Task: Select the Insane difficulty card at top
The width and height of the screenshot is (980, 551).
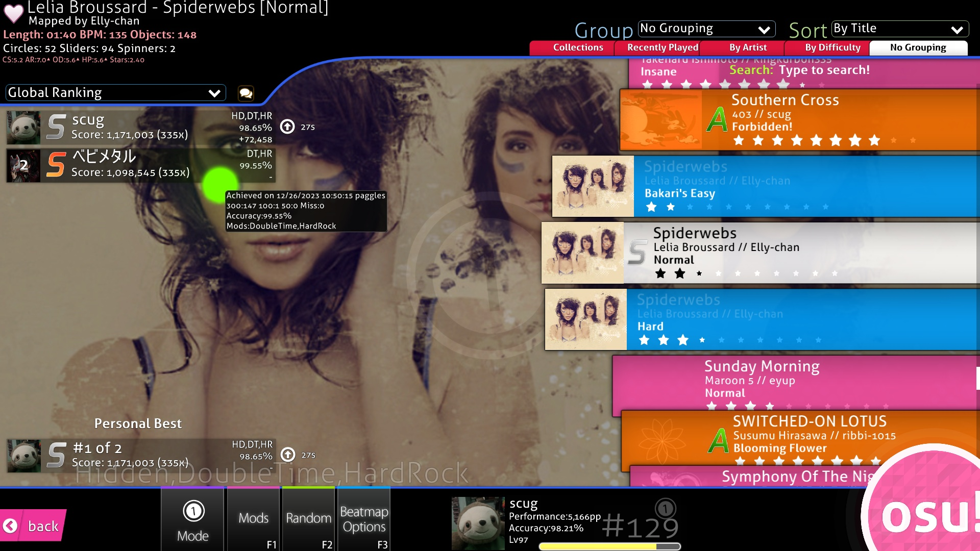Action: (804, 73)
